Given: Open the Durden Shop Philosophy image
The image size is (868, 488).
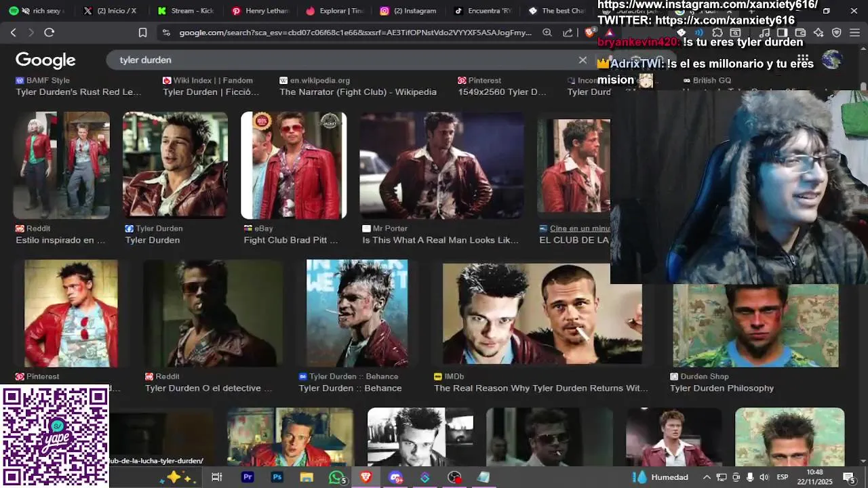Looking at the screenshot, I should 755,325.
